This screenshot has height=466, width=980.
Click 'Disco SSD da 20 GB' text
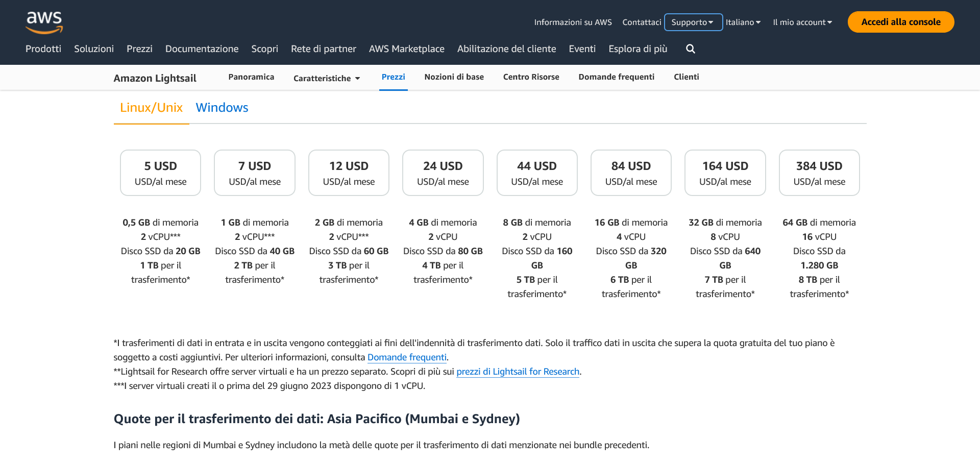[160, 251]
